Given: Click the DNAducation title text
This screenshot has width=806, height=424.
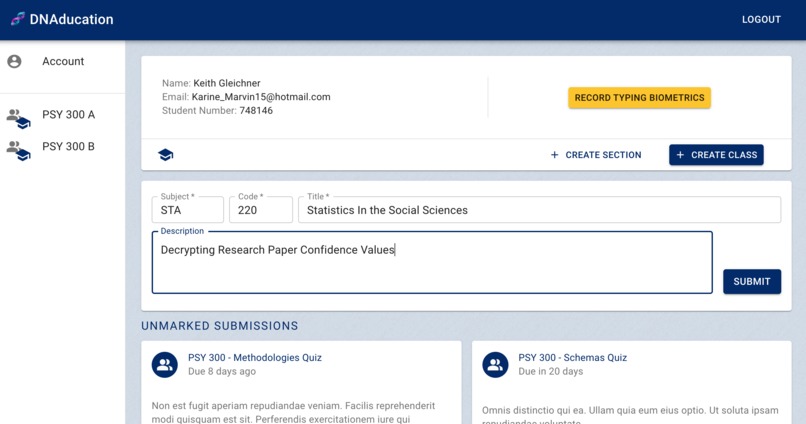Looking at the screenshot, I should pyautogui.click(x=71, y=20).
